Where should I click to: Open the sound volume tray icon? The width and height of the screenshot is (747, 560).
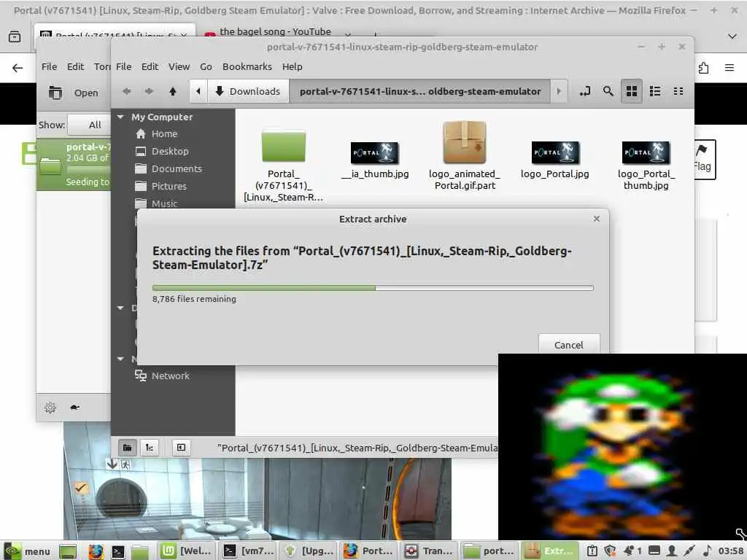coord(707,551)
